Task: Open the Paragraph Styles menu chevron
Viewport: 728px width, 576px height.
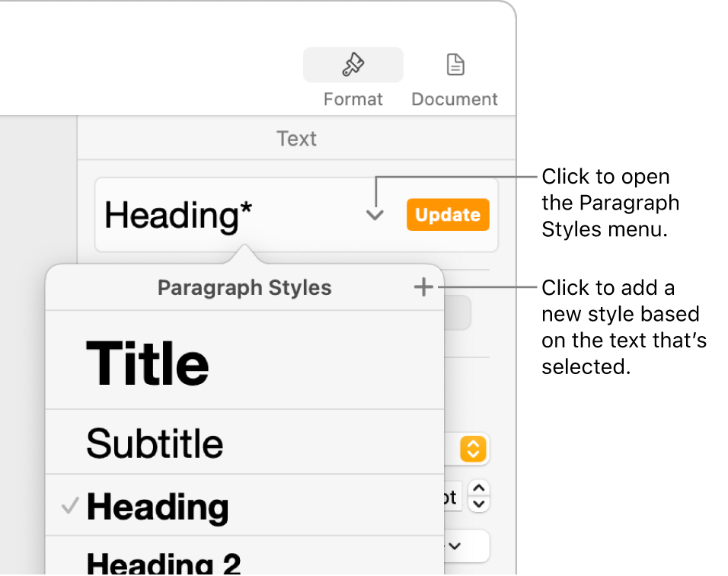Action: pyautogui.click(x=374, y=216)
